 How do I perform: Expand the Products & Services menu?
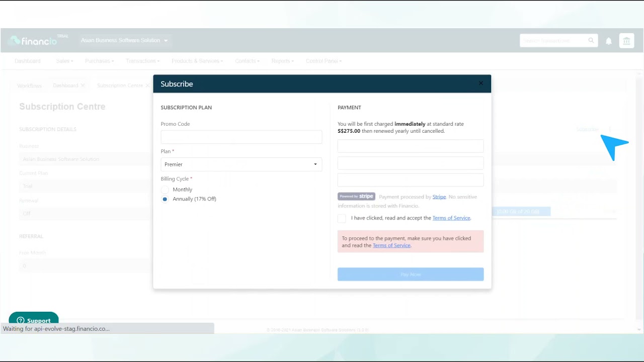pyautogui.click(x=197, y=61)
